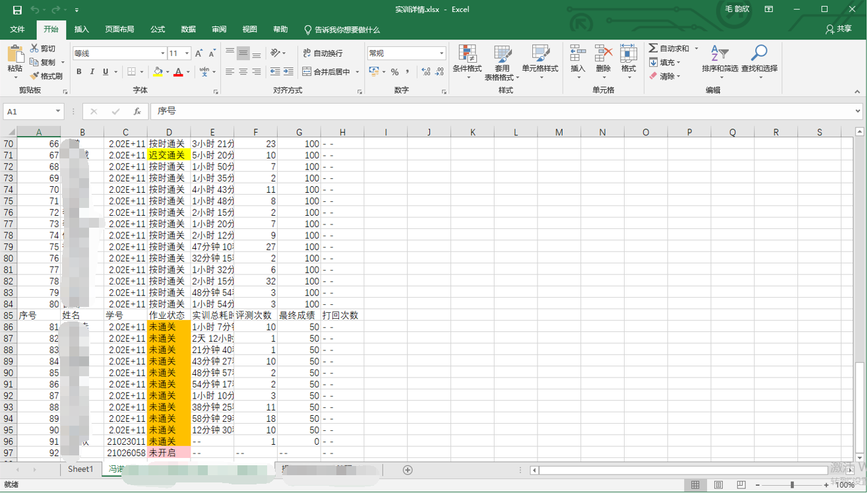Open Clear 清除 dropdown
This screenshot has height=493, width=868.
(665, 76)
